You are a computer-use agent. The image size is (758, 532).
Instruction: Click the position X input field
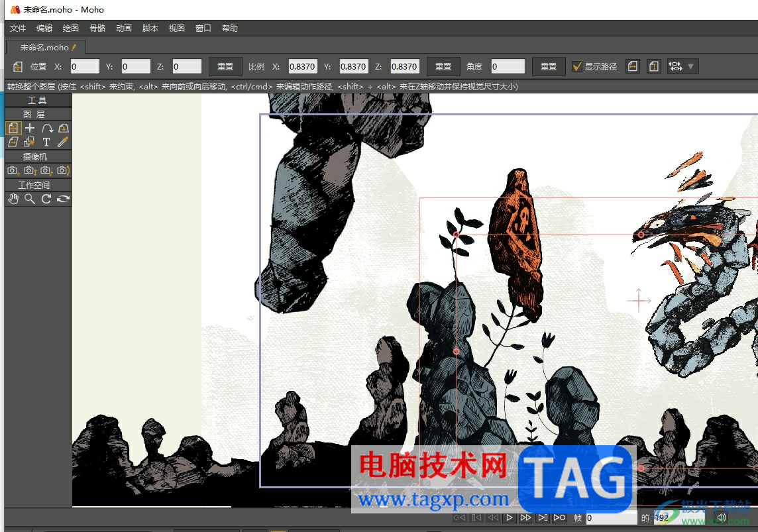[x=85, y=67]
